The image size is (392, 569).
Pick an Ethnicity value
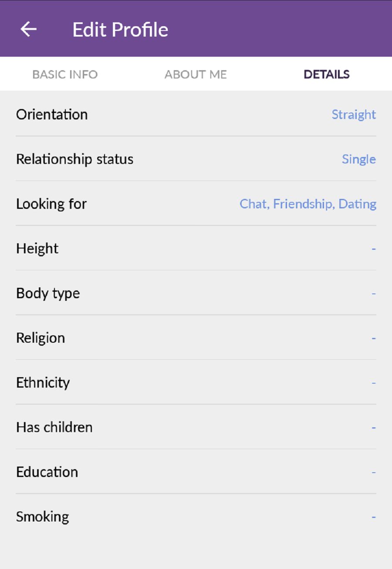tap(374, 383)
